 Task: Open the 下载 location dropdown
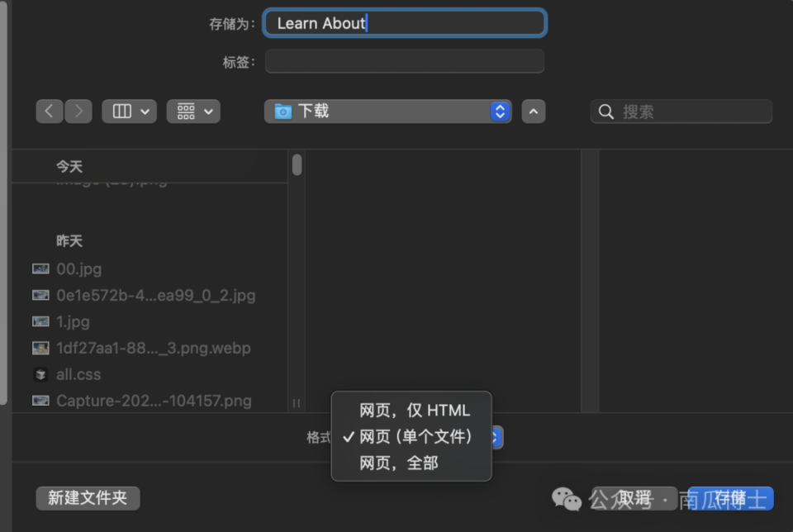499,111
